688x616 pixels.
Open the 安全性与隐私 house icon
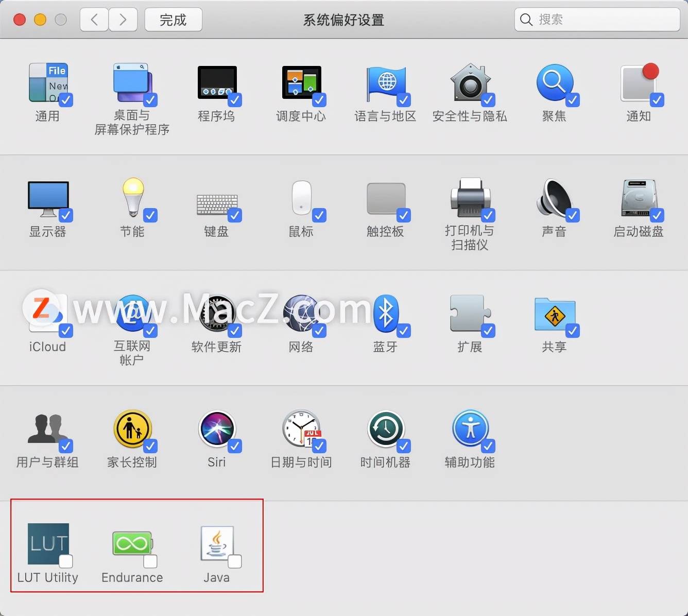(x=470, y=82)
